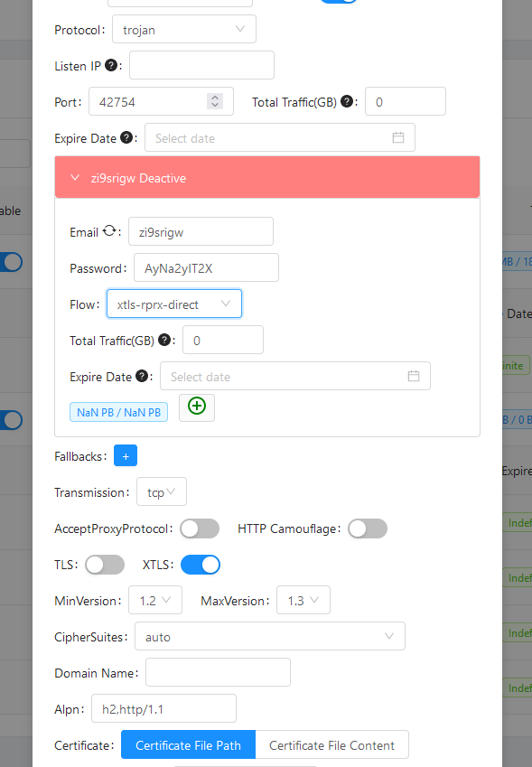Switch to Certificate File Content tab
This screenshot has height=767, width=532.
331,745
